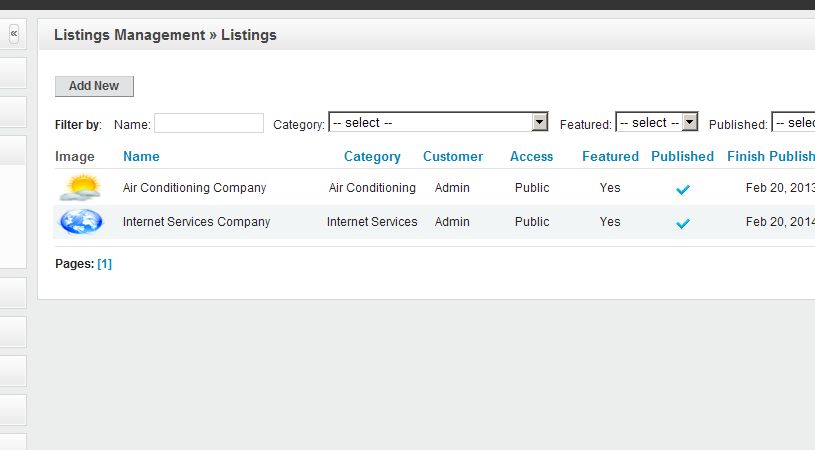Sort by the Customer column header
The height and width of the screenshot is (450, 815).
pos(453,156)
